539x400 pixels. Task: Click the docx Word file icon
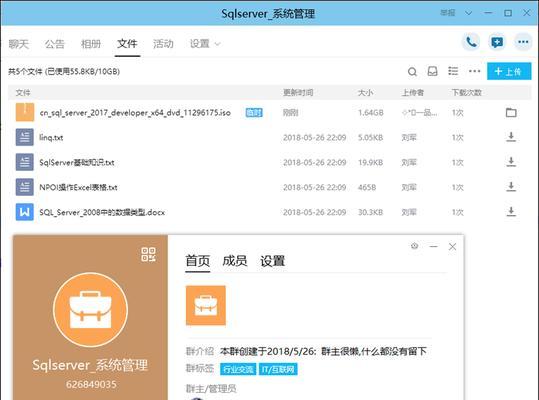(25, 212)
